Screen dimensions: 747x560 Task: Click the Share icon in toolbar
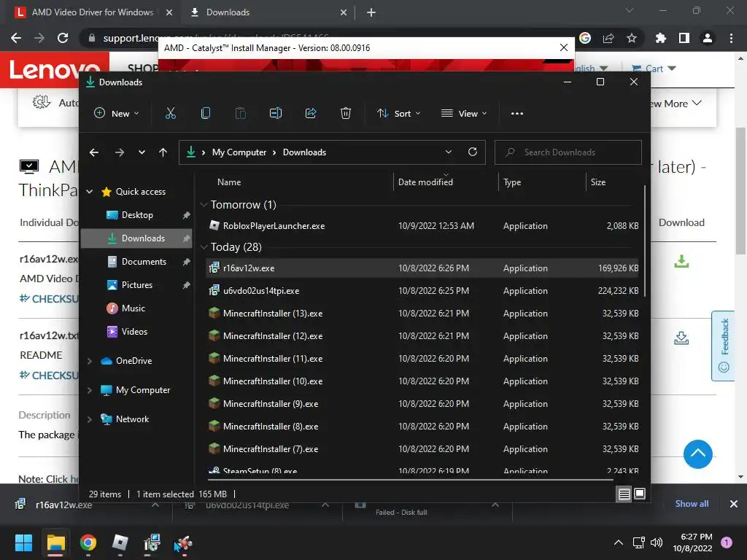[x=311, y=113]
